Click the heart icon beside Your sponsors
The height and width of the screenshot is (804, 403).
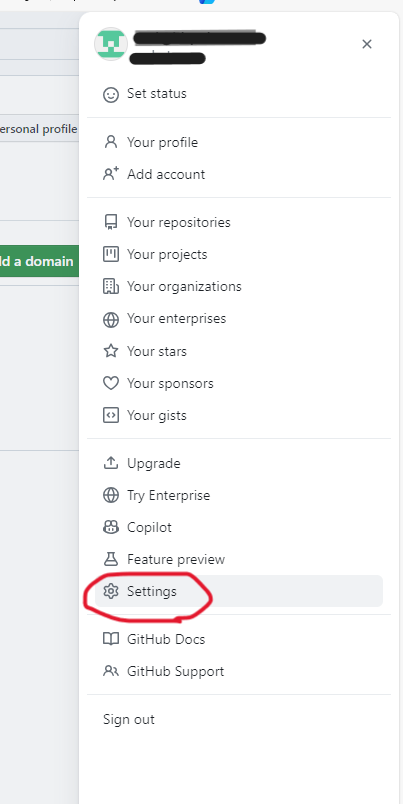point(111,384)
